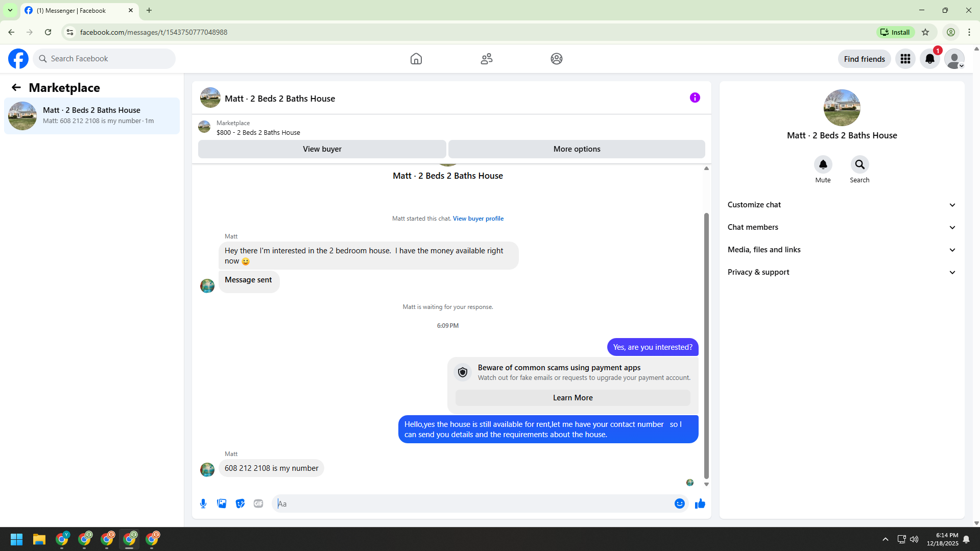This screenshot has width=980, height=551.
Task: Click the chat vertical scrollbar
Action: tap(706, 346)
